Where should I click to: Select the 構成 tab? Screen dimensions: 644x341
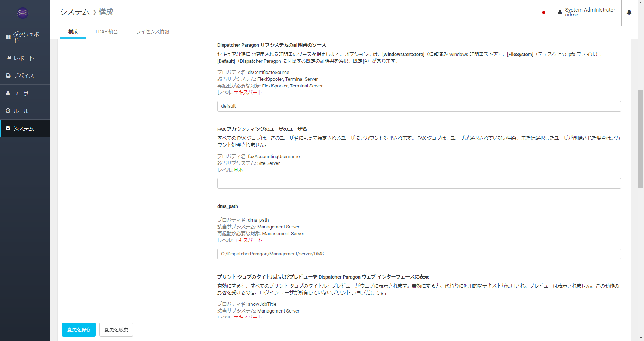tap(73, 32)
